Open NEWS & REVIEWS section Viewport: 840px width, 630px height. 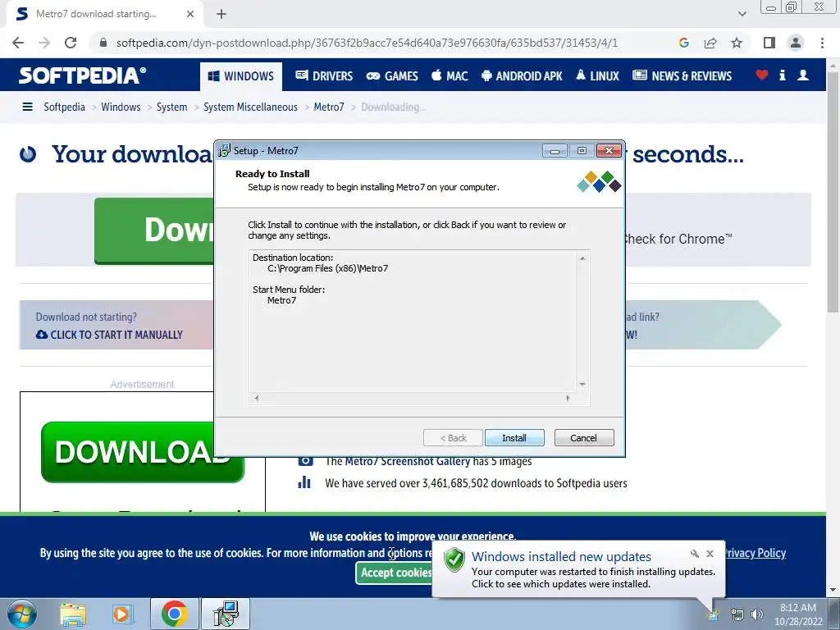coord(682,76)
